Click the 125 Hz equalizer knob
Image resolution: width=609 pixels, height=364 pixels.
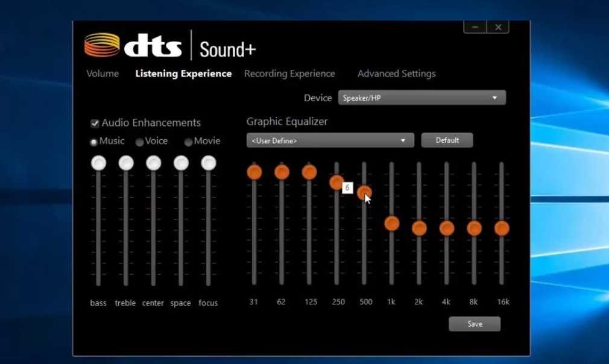pos(309,172)
